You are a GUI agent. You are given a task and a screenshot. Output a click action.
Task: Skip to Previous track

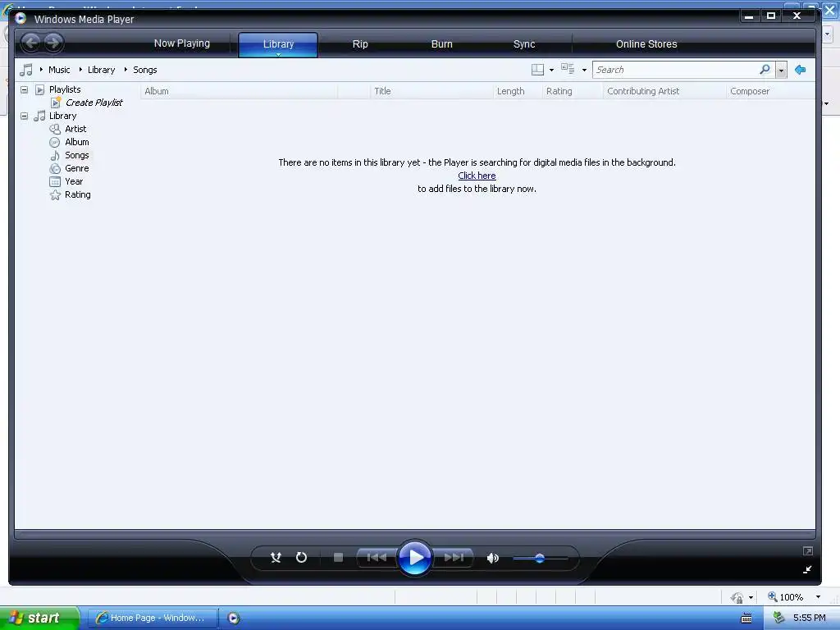coord(377,558)
